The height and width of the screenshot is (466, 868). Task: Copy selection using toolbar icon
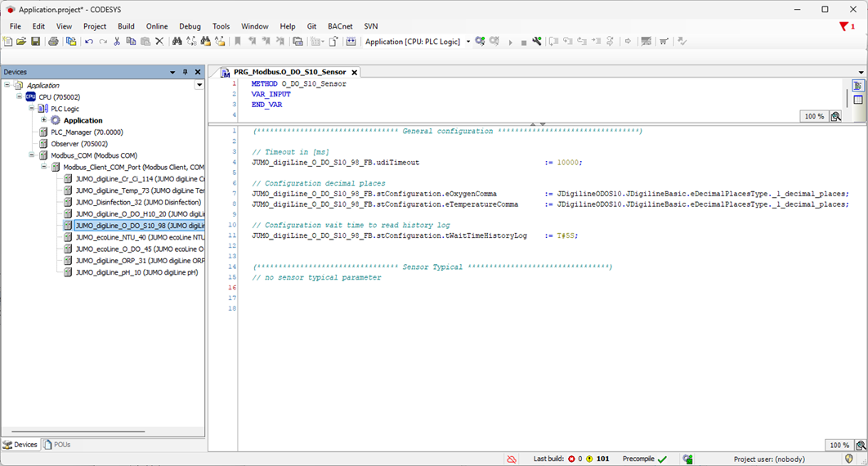click(132, 42)
